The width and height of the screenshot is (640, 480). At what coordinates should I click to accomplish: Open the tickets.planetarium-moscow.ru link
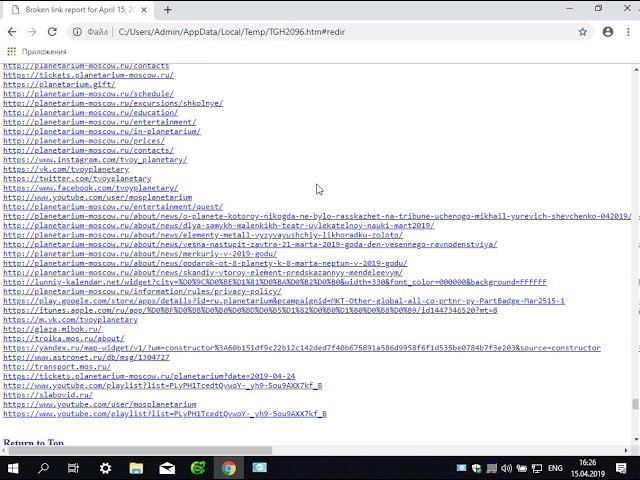89,75
